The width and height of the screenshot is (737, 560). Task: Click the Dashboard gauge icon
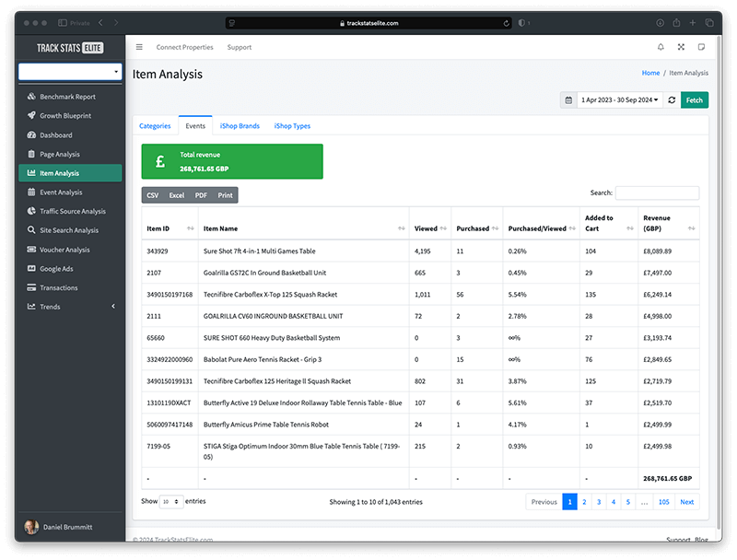pyautogui.click(x=31, y=134)
